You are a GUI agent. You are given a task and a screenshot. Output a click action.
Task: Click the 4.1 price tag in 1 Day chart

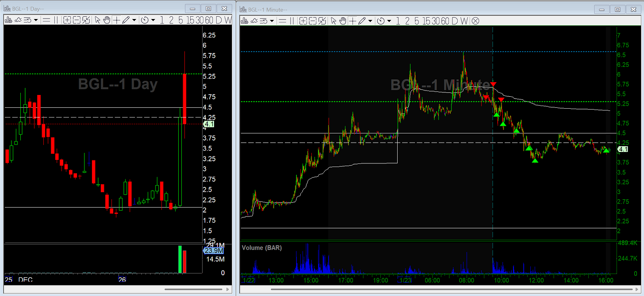209,125
